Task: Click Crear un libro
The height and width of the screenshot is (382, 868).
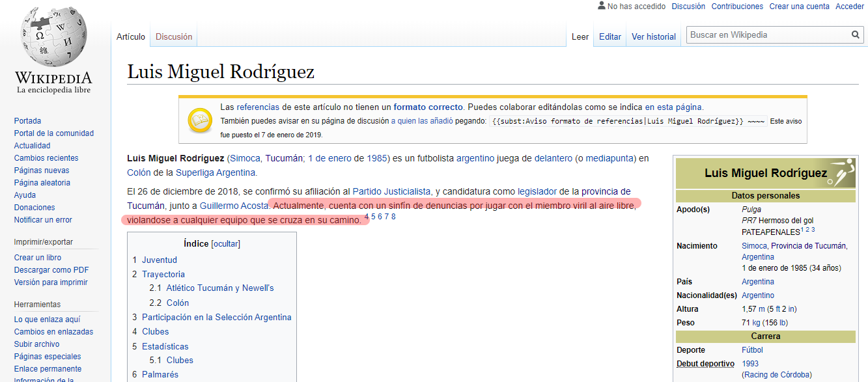Action: pyautogui.click(x=38, y=258)
